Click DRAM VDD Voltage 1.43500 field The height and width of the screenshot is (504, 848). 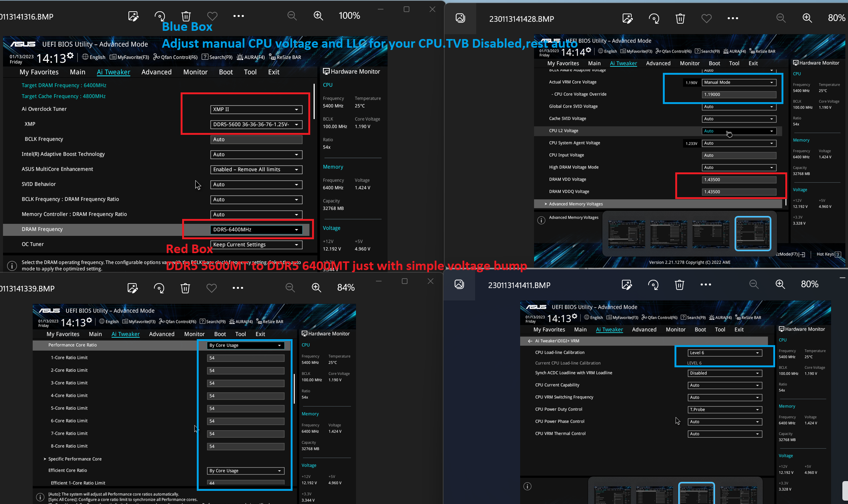[x=739, y=180]
